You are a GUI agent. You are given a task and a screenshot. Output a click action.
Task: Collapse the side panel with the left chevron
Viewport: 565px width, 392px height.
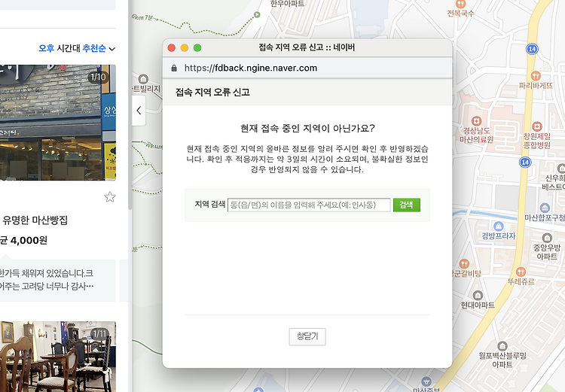(x=139, y=111)
